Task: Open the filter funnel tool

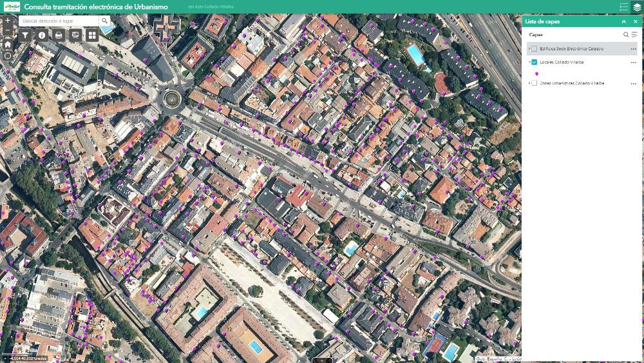Action: tap(25, 35)
